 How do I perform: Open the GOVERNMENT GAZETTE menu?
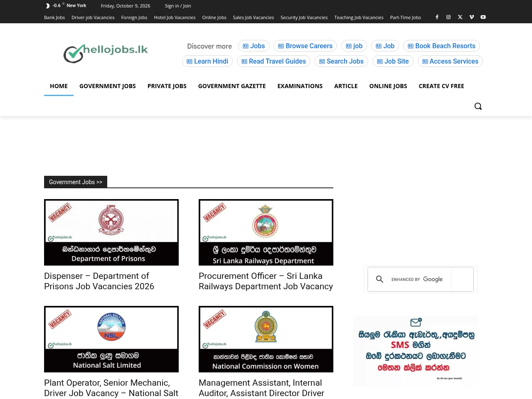[x=232, y=86]
